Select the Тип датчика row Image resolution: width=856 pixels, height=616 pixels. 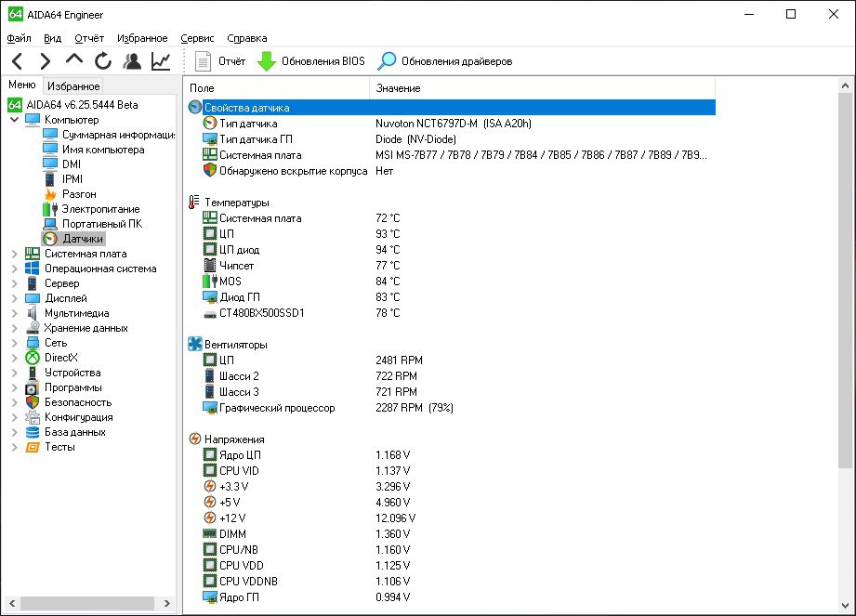[x=458, y=124]
